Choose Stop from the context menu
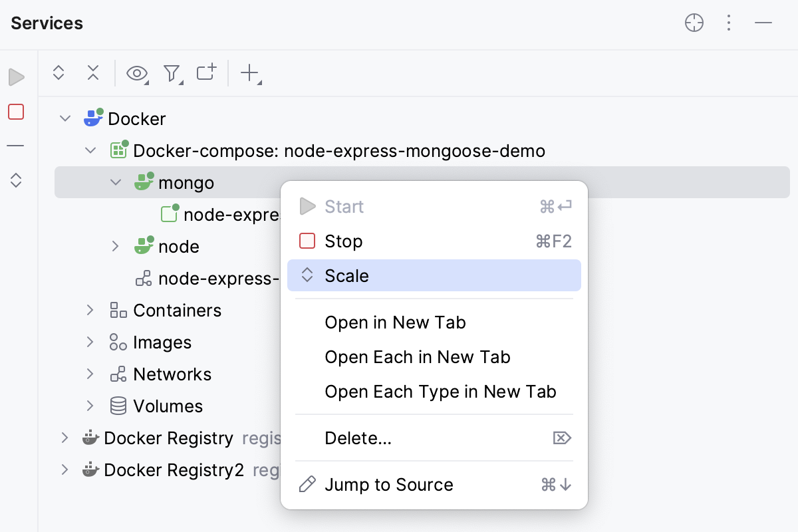This screenshot has height=532, width=798. 343,241
